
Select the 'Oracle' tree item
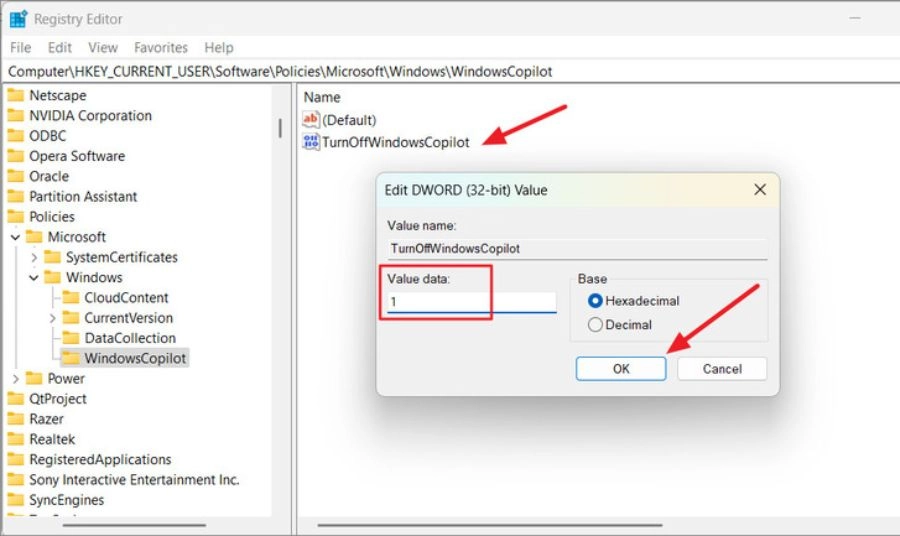pyautogui.click(x=49, y=176)
